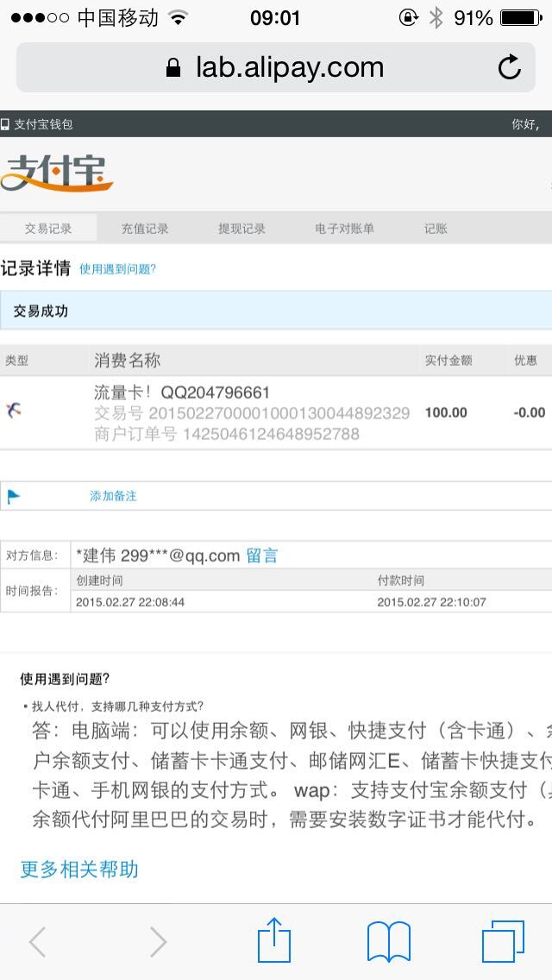Image resolution: width=552 pixels, height=980 pixels.
Task: Open the Safari tabs switcher icon
Action: 503,942
